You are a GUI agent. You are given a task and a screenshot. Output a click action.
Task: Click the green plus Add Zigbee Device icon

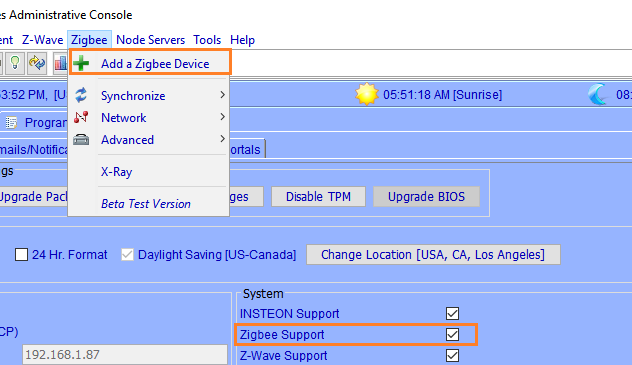(81, 63)
